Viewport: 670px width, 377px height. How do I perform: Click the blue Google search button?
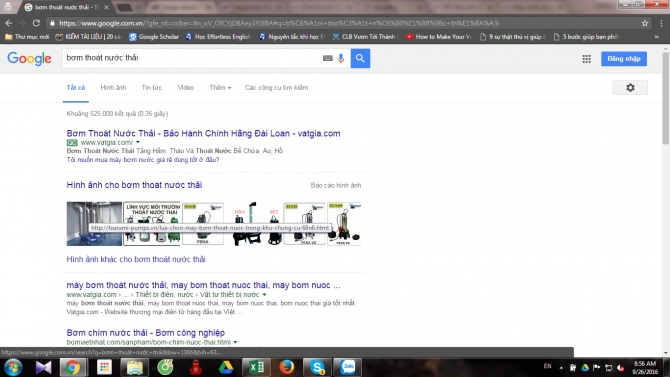[360, 58]
